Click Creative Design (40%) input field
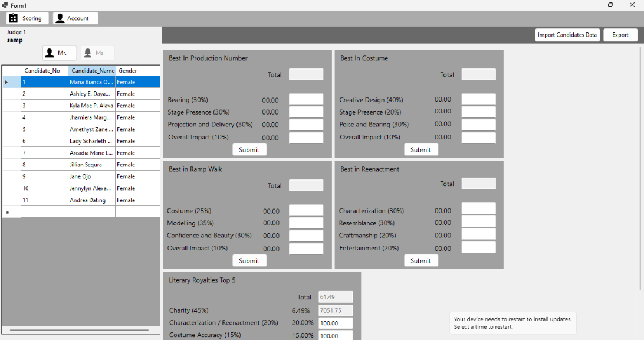This screenshot has width=644, height=340. coord(478,99)
